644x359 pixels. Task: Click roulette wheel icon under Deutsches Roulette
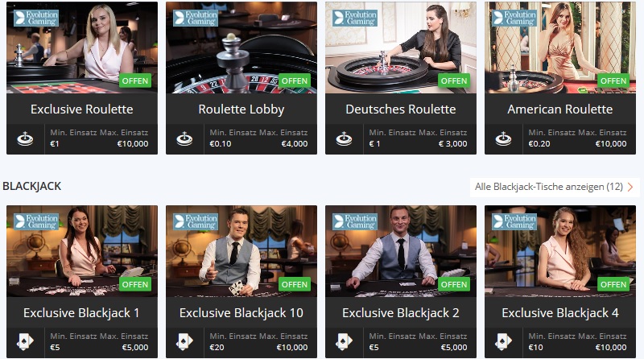pos(344,138)
